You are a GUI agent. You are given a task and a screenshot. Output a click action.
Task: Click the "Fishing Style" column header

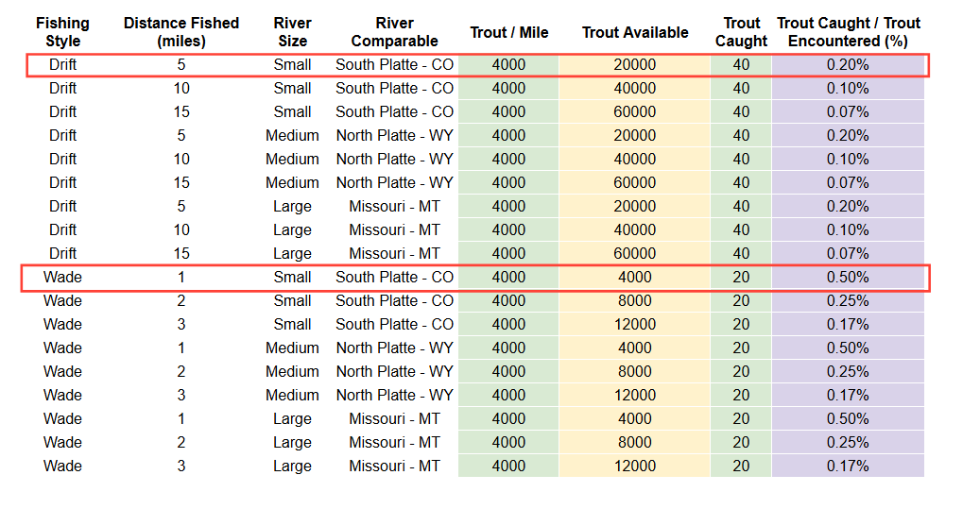coord(62,32)
